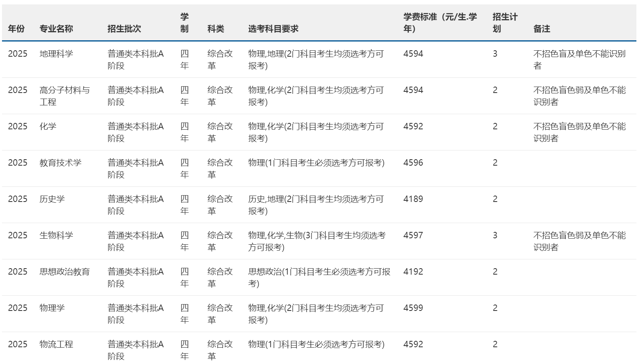
Task: Select the 地理科学 major cell
Action: point(56,54)
